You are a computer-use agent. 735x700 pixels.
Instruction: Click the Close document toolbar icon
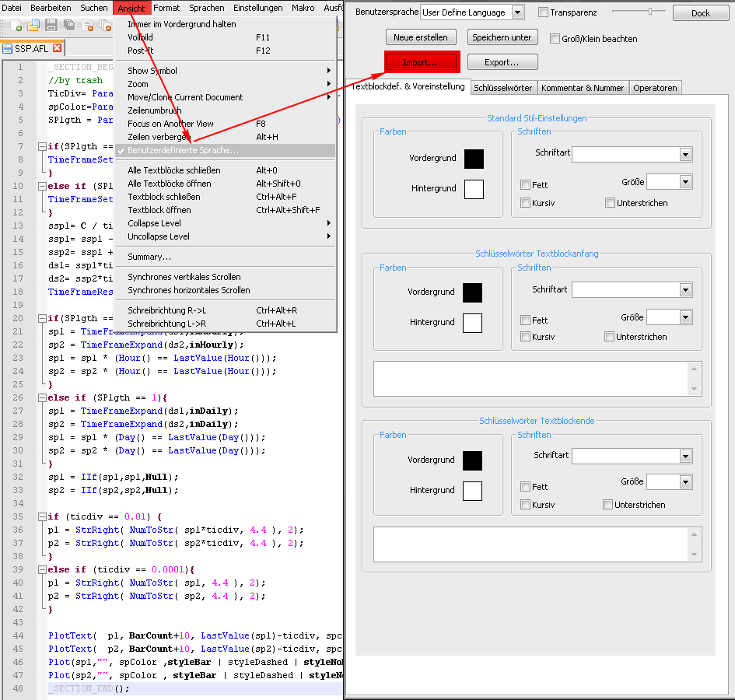coord(86,26)
